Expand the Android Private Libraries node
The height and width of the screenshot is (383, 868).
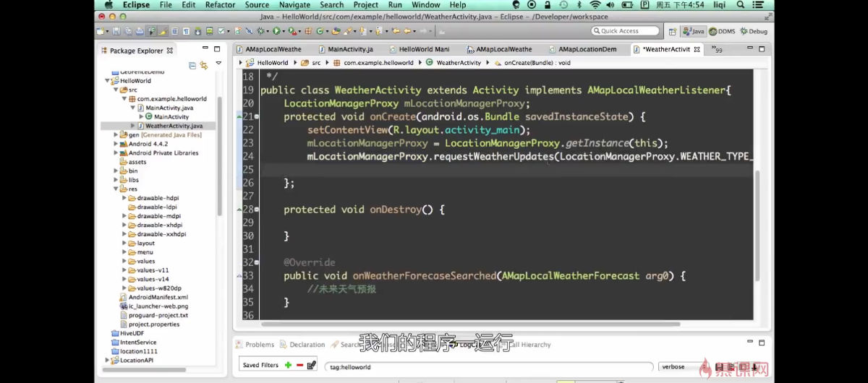point(116,153)
